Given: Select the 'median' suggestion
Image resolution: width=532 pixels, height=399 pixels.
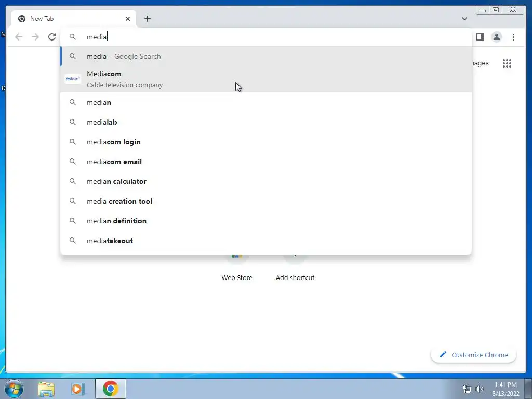Looking at the screenshot, I should (x=266, y=102).
